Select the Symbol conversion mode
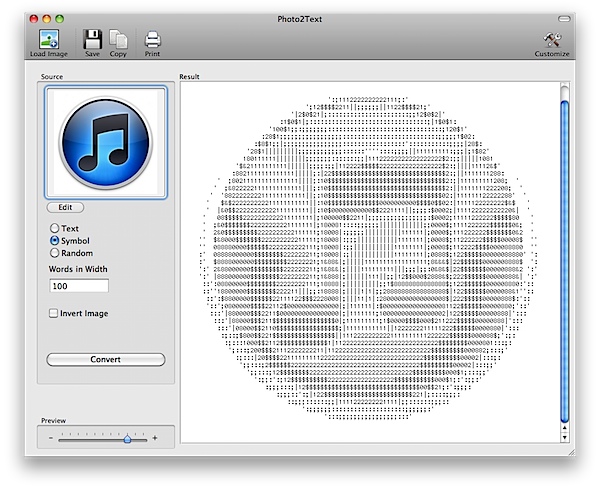Image resolution: width=600 pixels, height=490 pixels. pyautogui.click(x=54, y=241)
